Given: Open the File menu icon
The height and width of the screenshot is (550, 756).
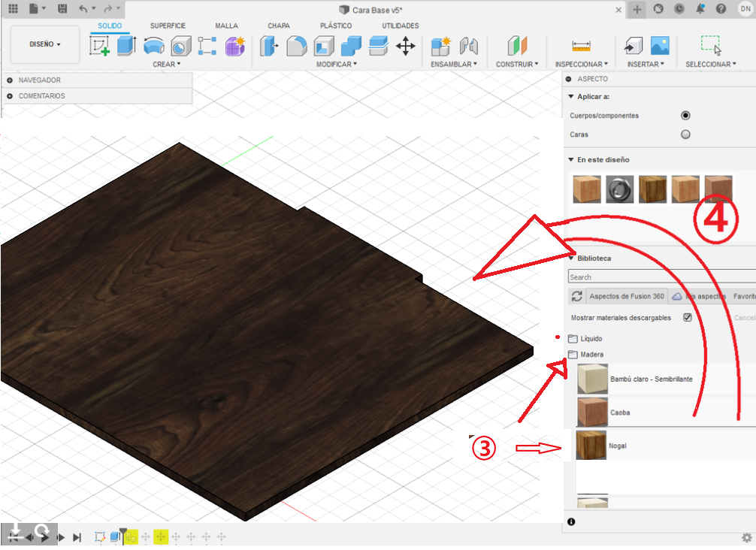Looking at the screenshot, I should coord(36,9).
